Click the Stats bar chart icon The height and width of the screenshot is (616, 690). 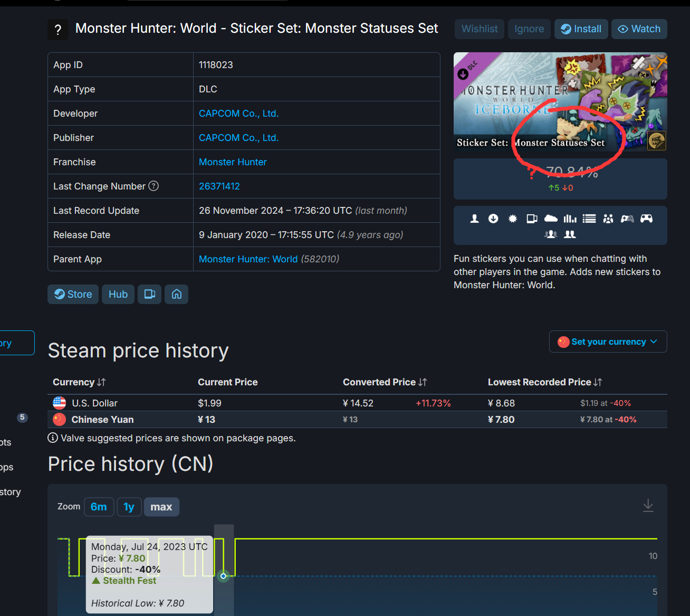coord(570,219)
